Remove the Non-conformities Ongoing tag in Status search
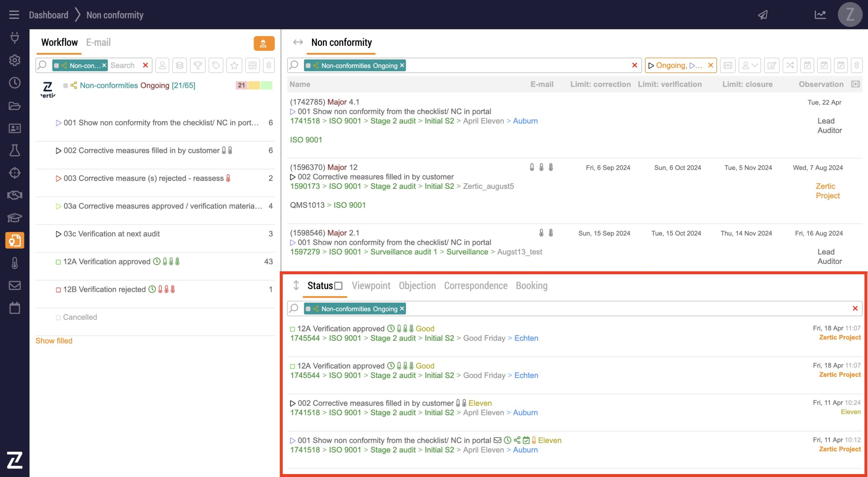Viewport: 868px width, 477px height. (x=402, y=309)
